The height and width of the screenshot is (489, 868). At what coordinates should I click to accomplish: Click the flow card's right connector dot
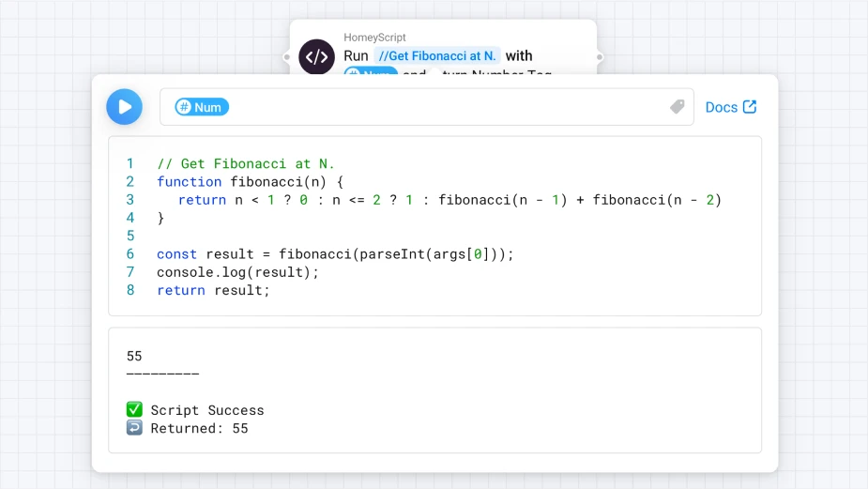pos(599,56)
